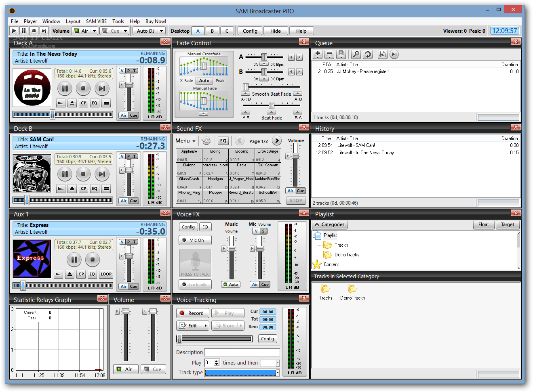This screenshot has width=533, height=392.
Task: Open the Air volume dropdown in toolbar
Action: pos(95,31)
